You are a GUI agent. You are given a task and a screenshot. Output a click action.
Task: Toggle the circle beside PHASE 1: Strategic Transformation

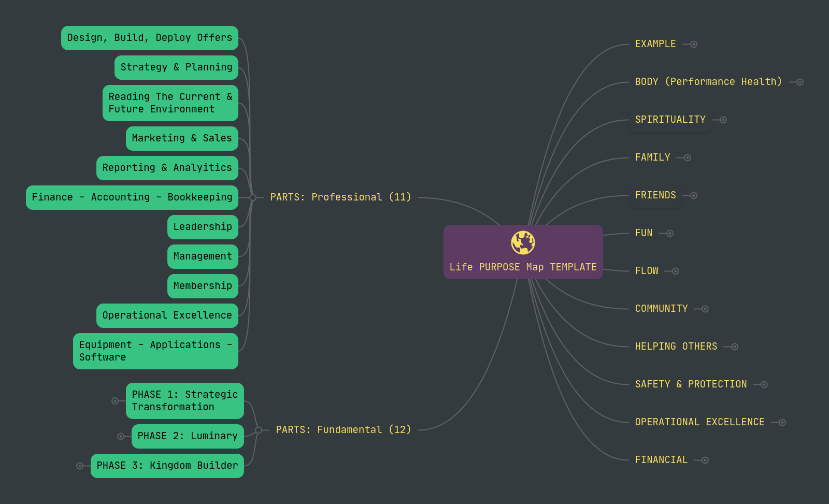coord(115,400)
